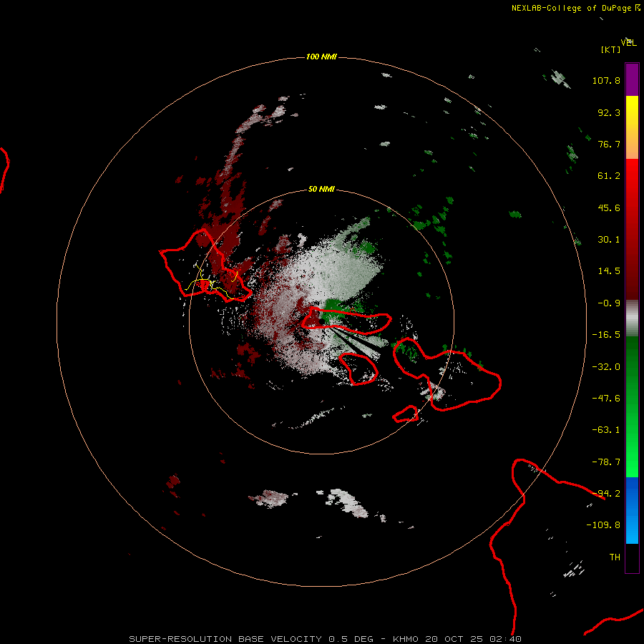
Task: Click the -109.8 legend value
Action: tap(603, 525)
